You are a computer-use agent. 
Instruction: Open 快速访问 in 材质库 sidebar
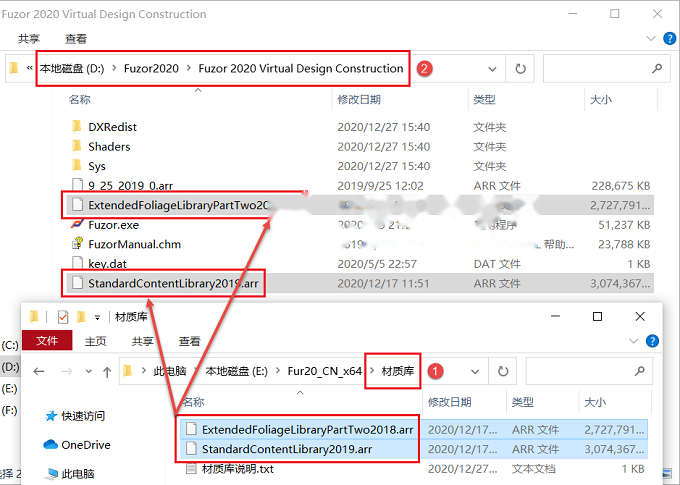coord(83,416)
